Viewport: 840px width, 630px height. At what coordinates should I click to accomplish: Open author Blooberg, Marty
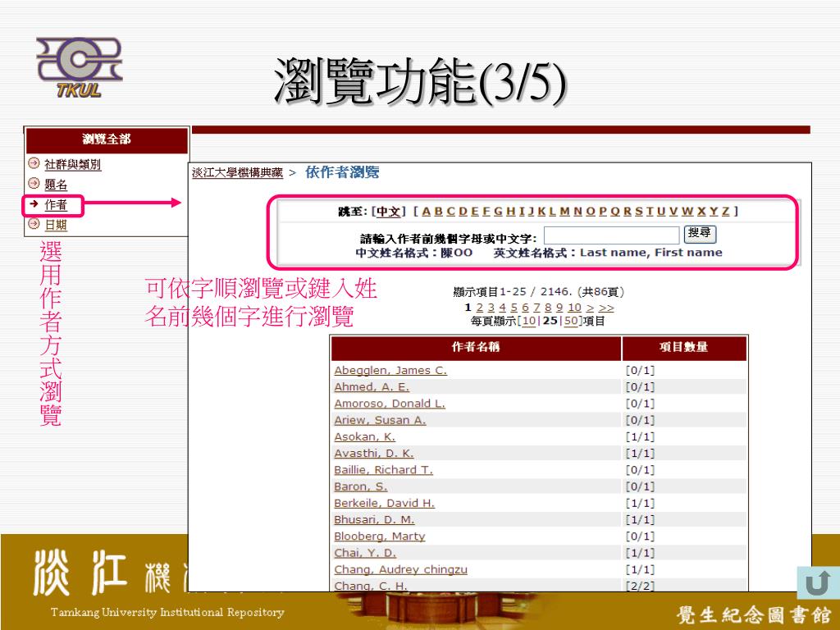click(x=379, y=536)
